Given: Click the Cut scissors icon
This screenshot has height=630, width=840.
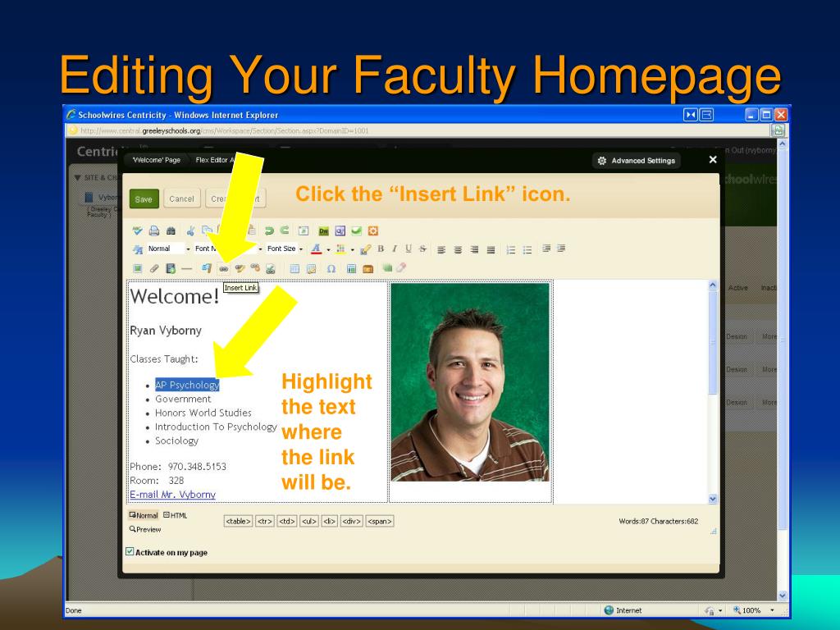Looking at the screenshot, I should point(190,231).
